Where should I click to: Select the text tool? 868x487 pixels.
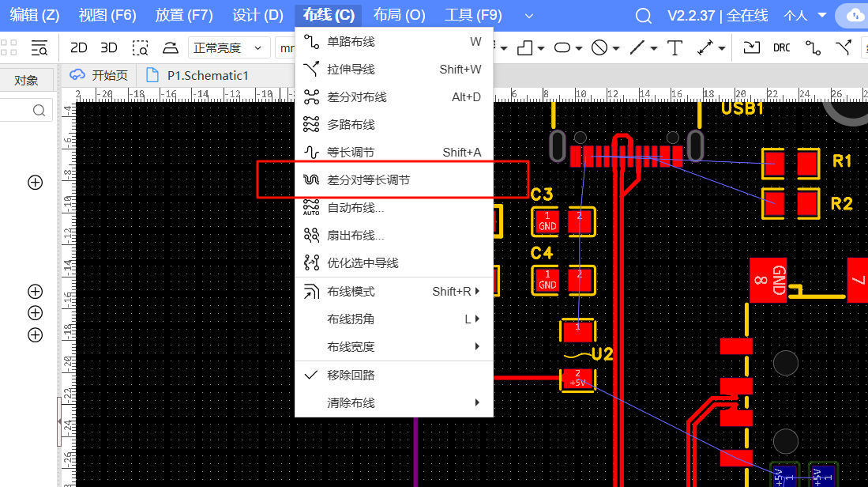tap(674, 48)
